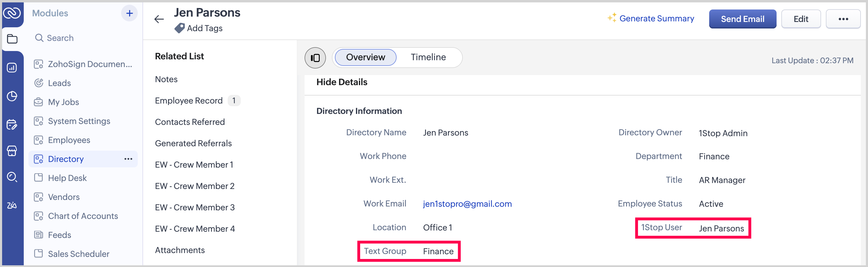Image resolution: width=868 pixels, height=267 pixels.
Task: Open the three-dot more actions menu
Action: click(843, 19)
